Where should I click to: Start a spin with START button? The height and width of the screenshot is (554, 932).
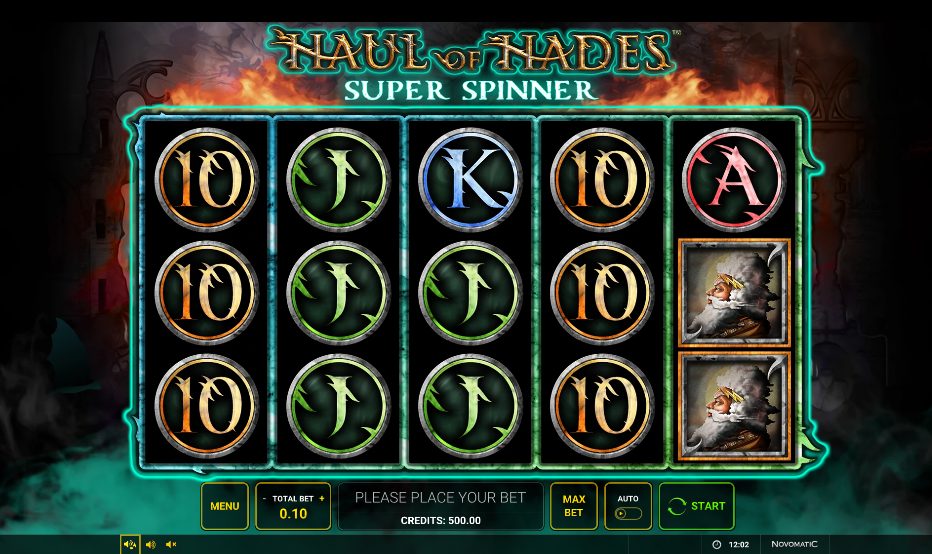(696, 506)
